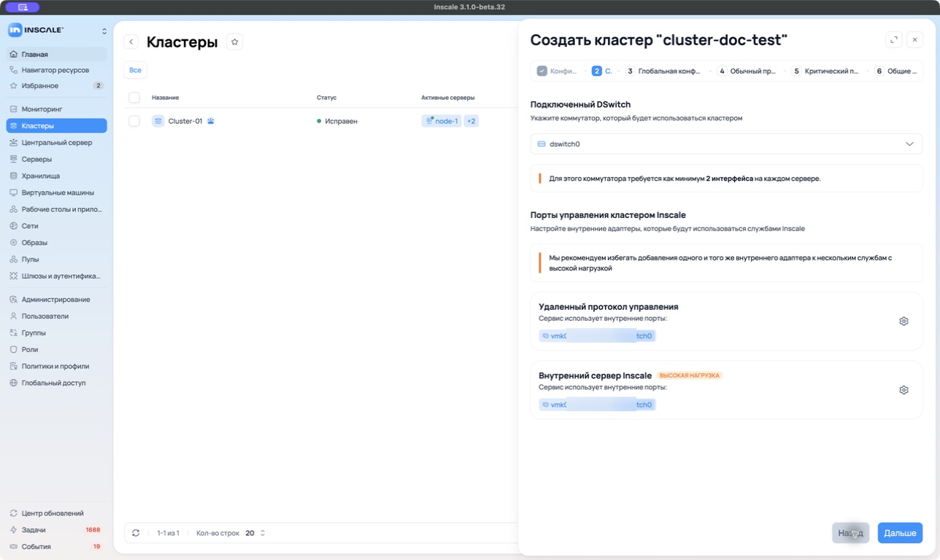Sort by Статус column header

326,98
